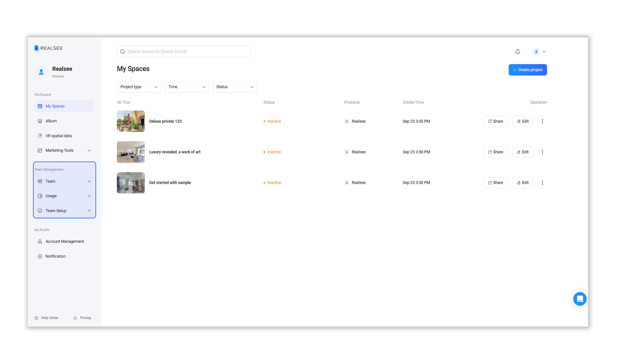Click the space search input field
Screen dimensions: 617x364
coord(187,51)
